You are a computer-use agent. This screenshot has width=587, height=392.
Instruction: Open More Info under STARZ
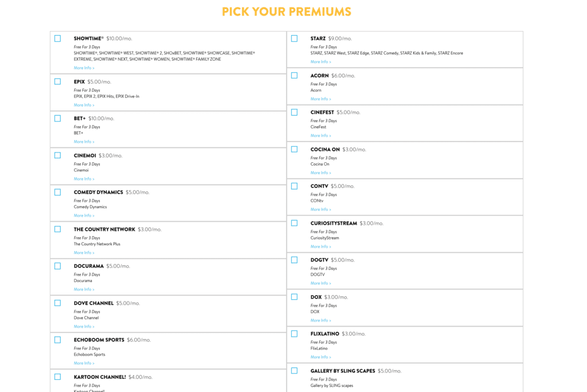tap(321, 62)
